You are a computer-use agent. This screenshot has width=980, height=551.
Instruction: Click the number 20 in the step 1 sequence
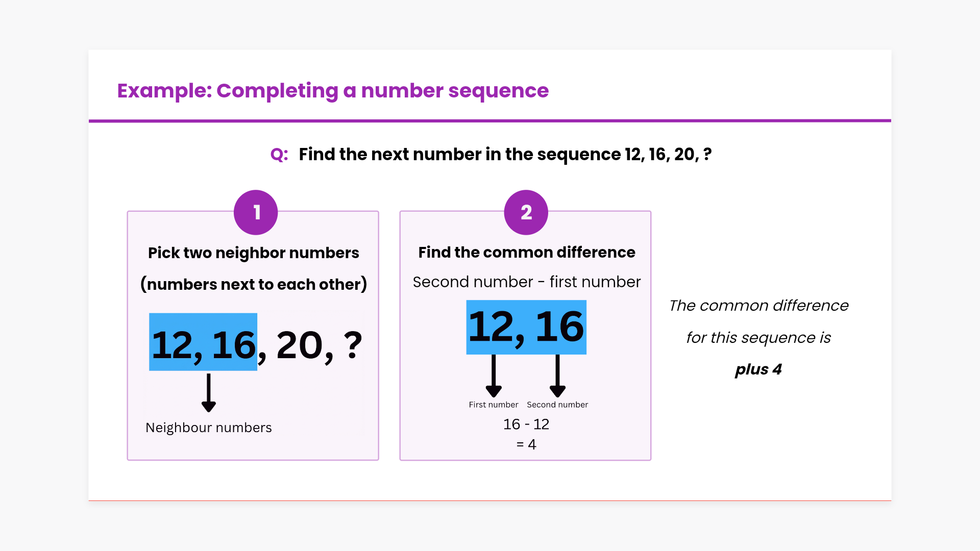point(299,345)
